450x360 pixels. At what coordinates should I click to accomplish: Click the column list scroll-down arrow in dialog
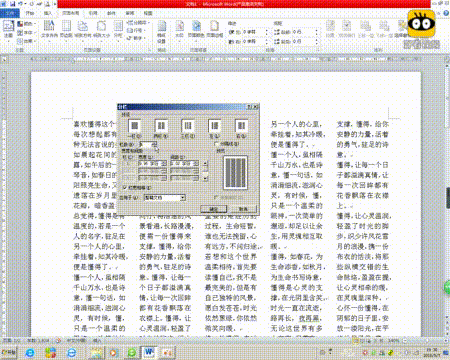click(205, 178)
